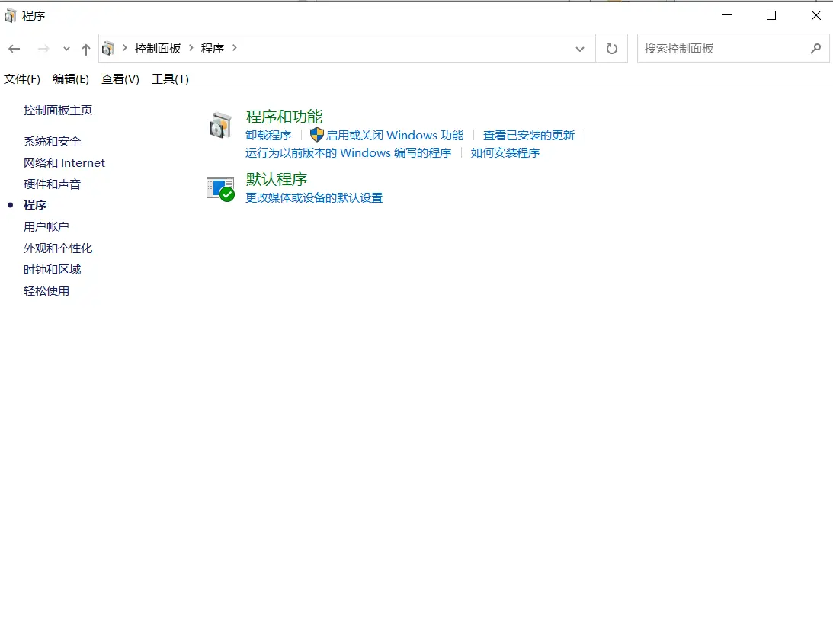Image resolution: width=833 pixels, height=644 pixels.
Task: Refresh the control panel view
Action: pos(612,49)
